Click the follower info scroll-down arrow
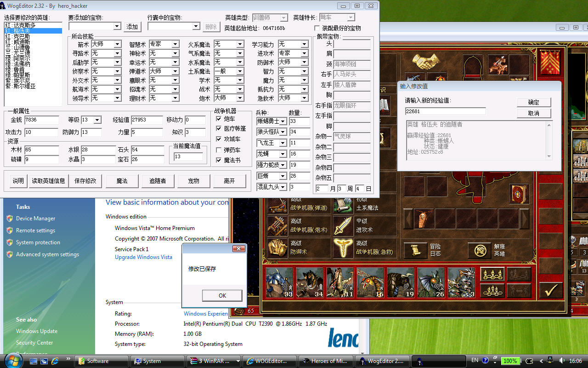 click(548, 156)
